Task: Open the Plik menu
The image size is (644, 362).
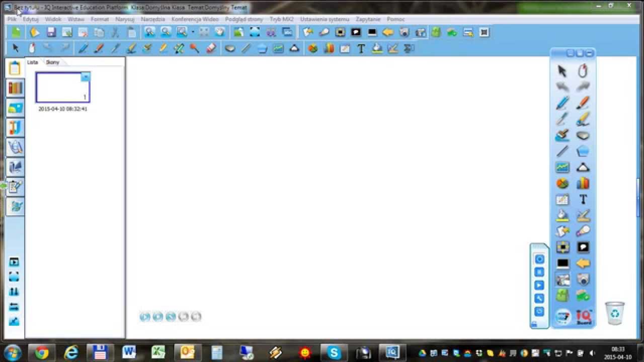Action: 12,19
